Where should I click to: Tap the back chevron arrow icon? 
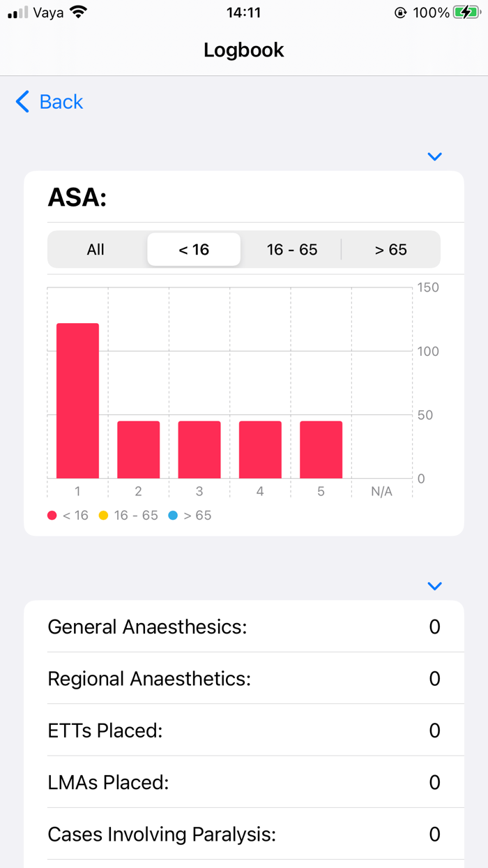click(22, 102)
